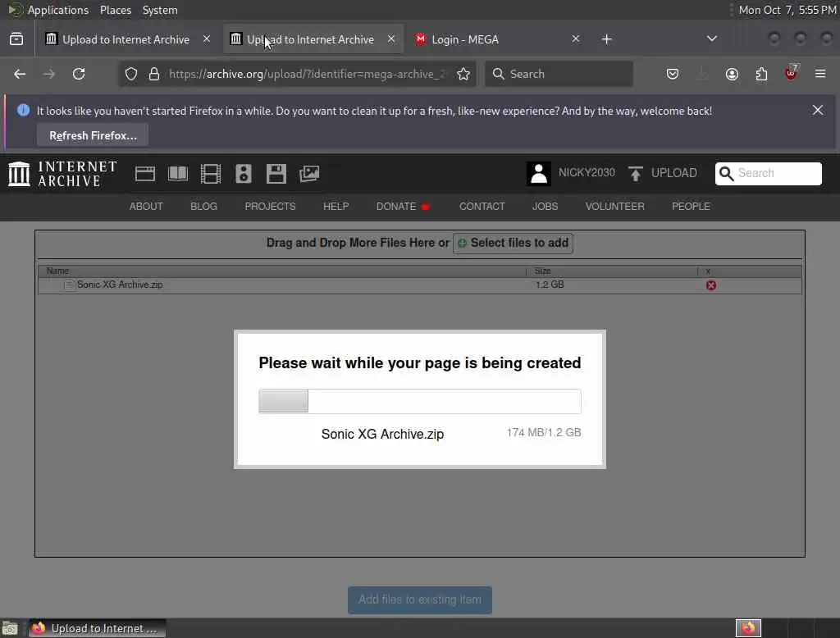
Task: Click the Firefox icon in workspace switcher
Action: 748,628
